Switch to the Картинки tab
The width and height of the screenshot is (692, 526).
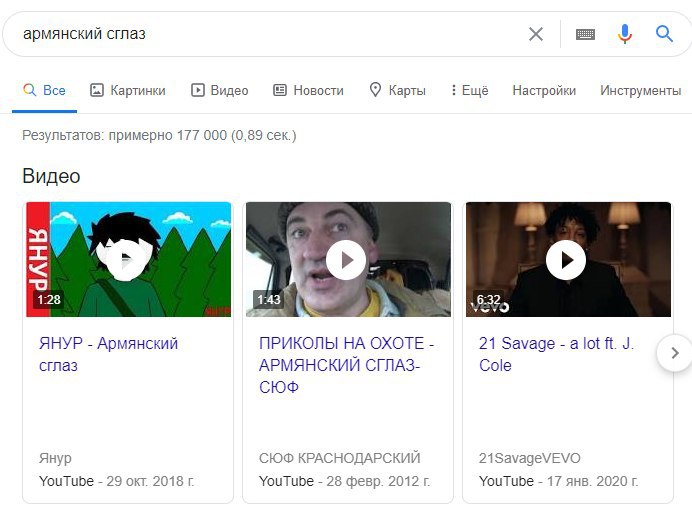(128, 90)
